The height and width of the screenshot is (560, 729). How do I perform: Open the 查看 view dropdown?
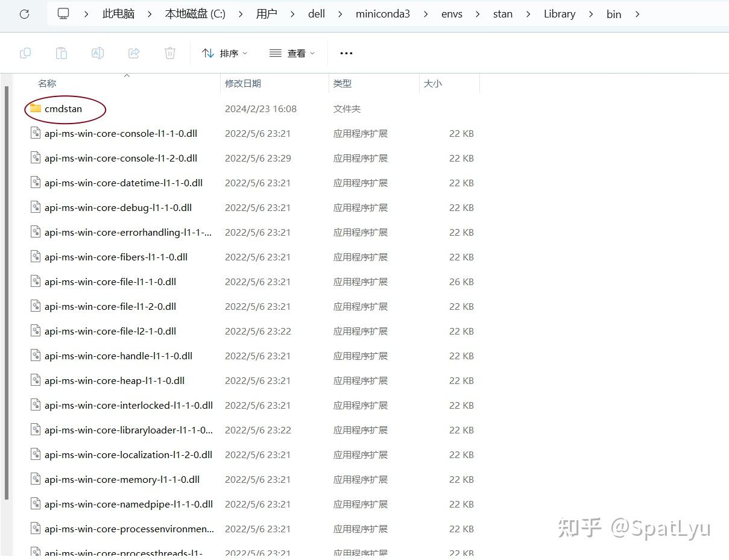pyautogui.click(x=295, y=53)
